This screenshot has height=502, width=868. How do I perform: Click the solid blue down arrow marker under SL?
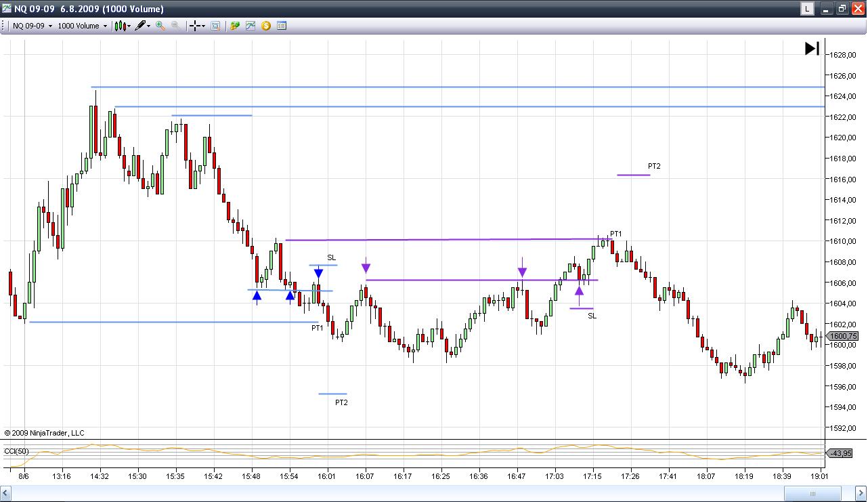[318, 274]
